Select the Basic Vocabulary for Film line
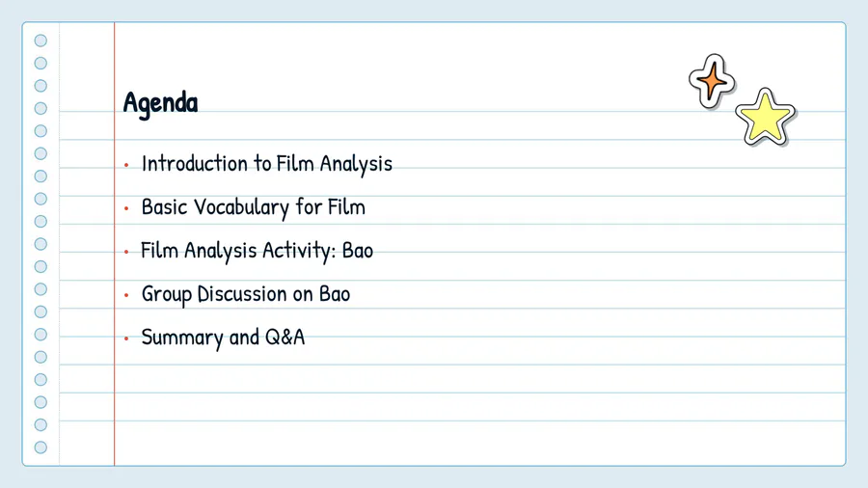Image resolution: width=868 pixels, height=488 pixels. pyautogui.click(x=254, y=207)
